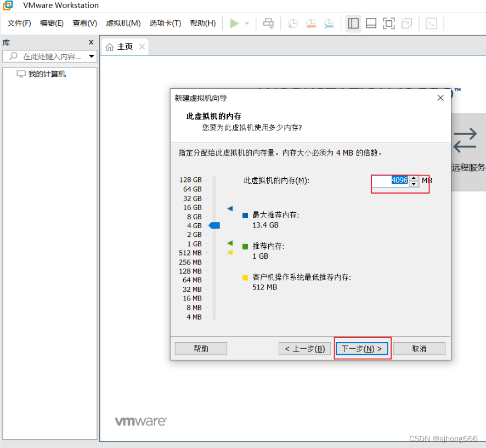Viewport: 486px width, 448px height.
Task: Click the vmware logo on home page
Action: [141, 421]
